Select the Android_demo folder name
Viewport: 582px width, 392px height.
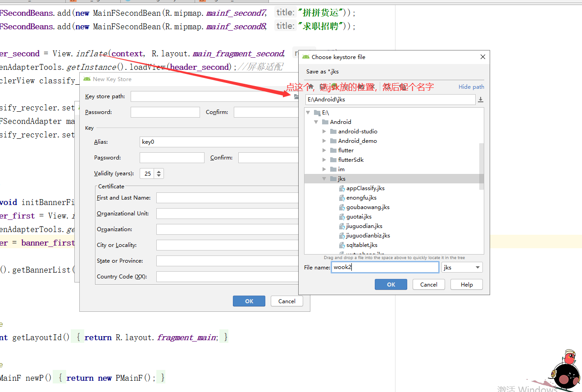358,141
